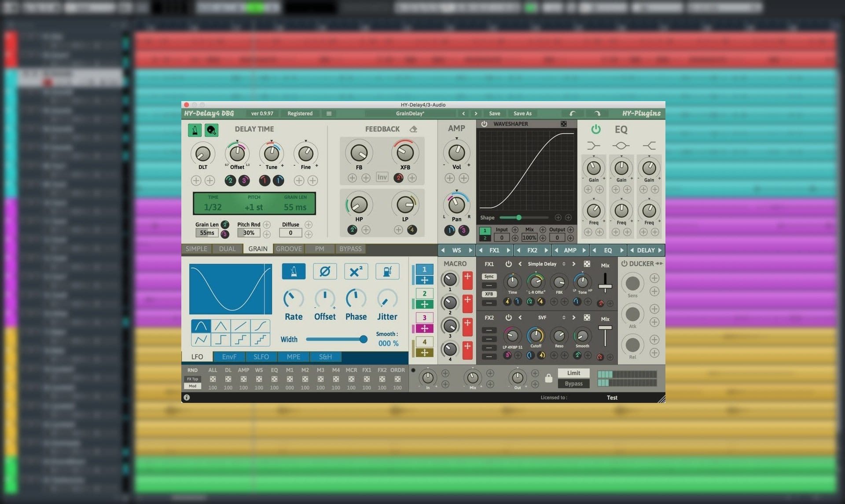
Task: Toggle the FX1 power button
Action: click(x=508, y=264)
